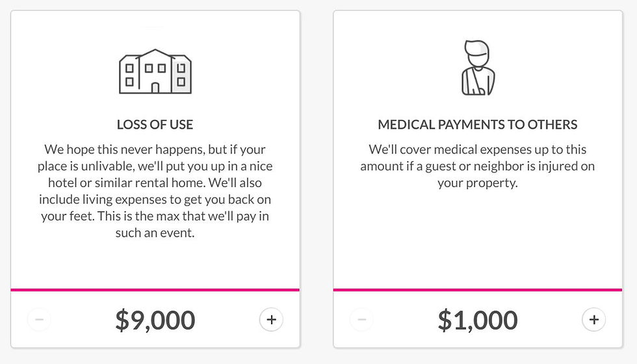Click the 'your property.' text line
This screenshot has height=364, width=637.
click(478, 183)
